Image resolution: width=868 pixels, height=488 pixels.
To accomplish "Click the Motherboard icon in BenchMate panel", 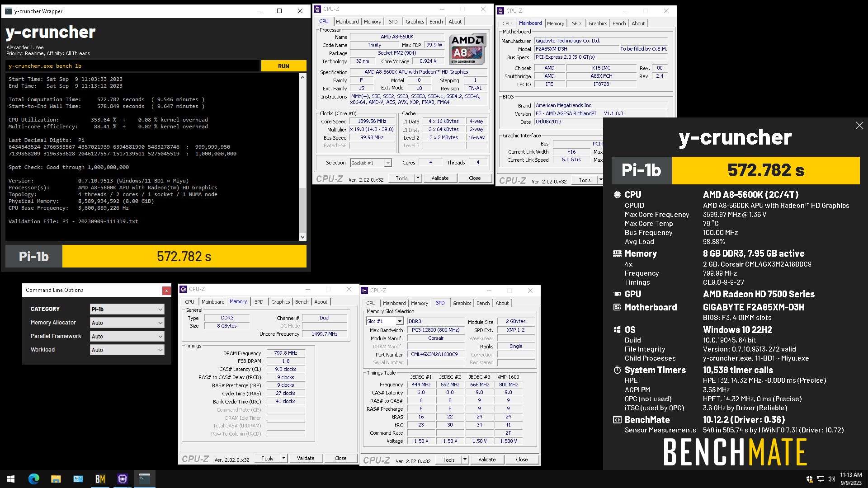I will (x=617, y=307).
